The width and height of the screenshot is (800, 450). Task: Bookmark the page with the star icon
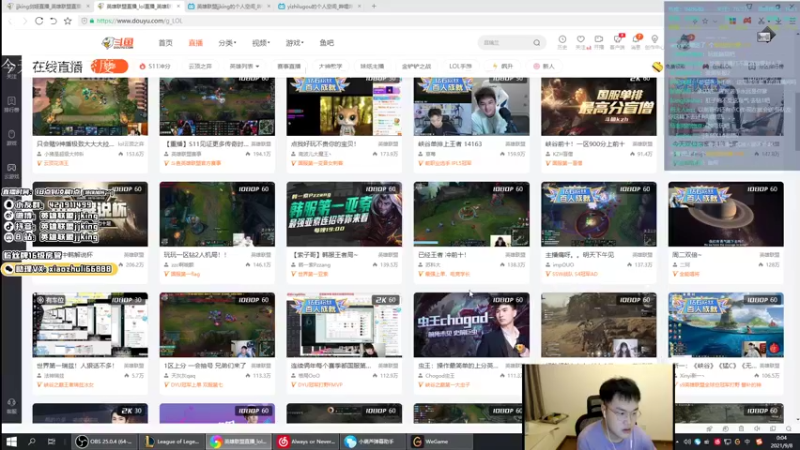[x=68, y=21]
